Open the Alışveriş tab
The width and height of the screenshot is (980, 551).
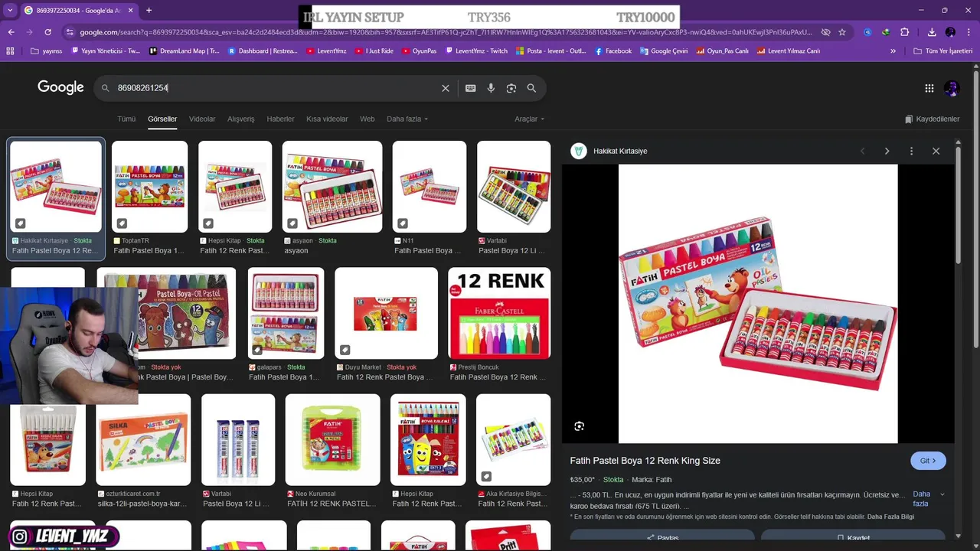pos(240,119)
